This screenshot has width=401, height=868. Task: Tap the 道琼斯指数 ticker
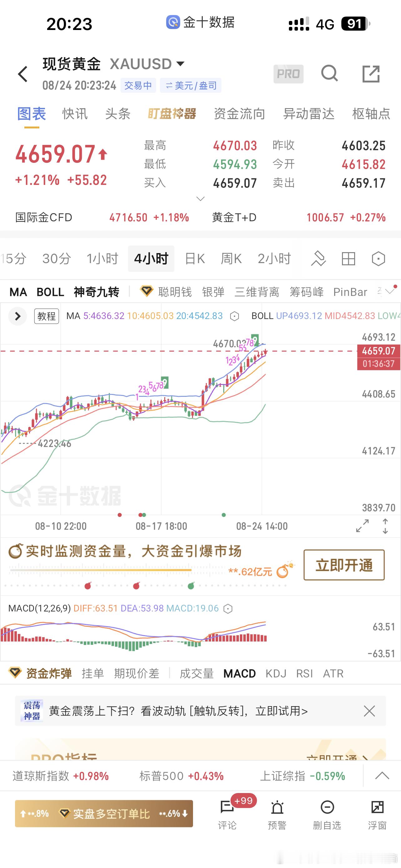tap(61, 776)
